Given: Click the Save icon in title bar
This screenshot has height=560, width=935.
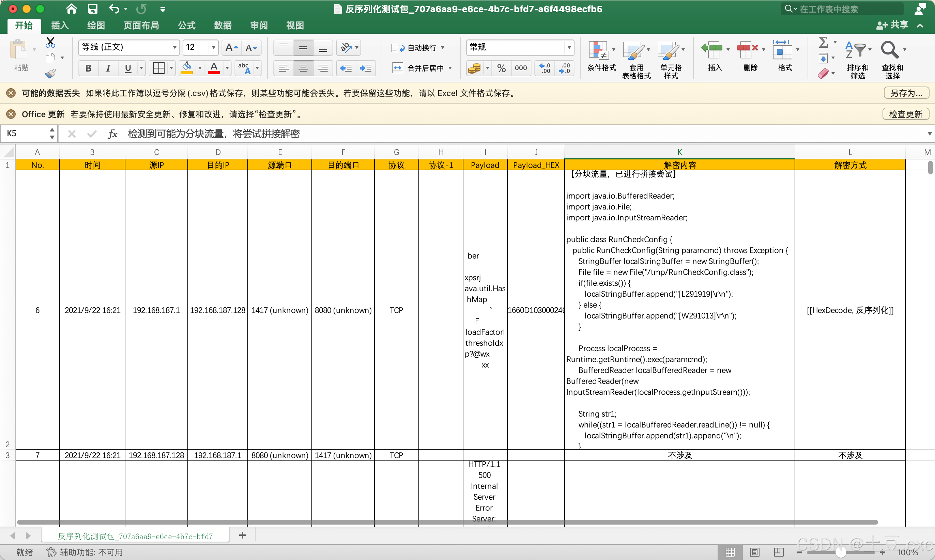Looking at the screenshot, I should [x=92, y=9].
